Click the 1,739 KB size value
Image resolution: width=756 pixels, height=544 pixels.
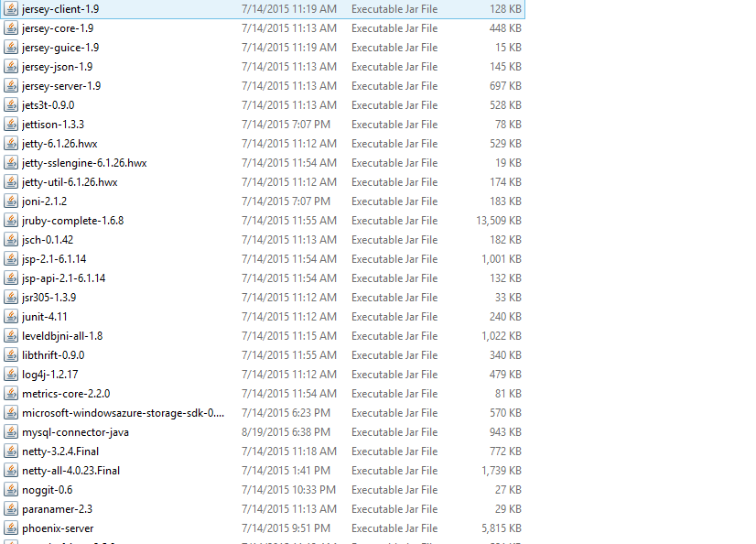coord(502,471)
